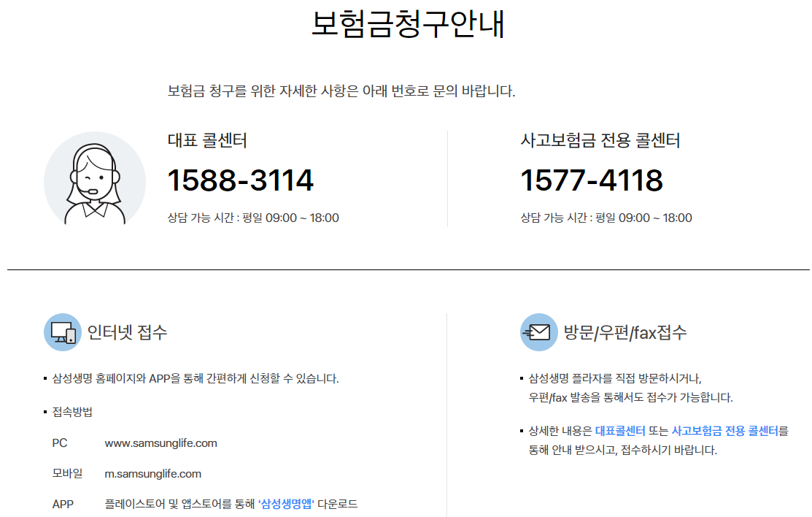Screen dimensions: 812x517
Task: Click the line 우편/fax 발송을 통해서도 접수가 가능합니다
Action: (631, 398)
